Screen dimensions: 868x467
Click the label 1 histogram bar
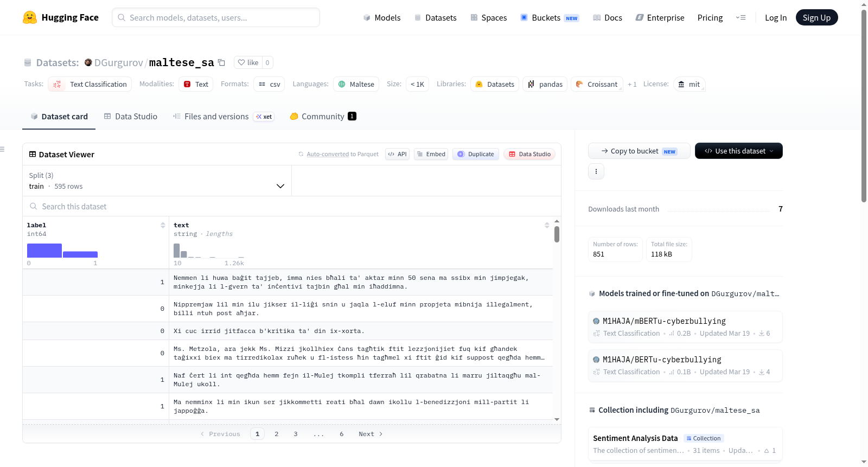[x=80, y=254]
